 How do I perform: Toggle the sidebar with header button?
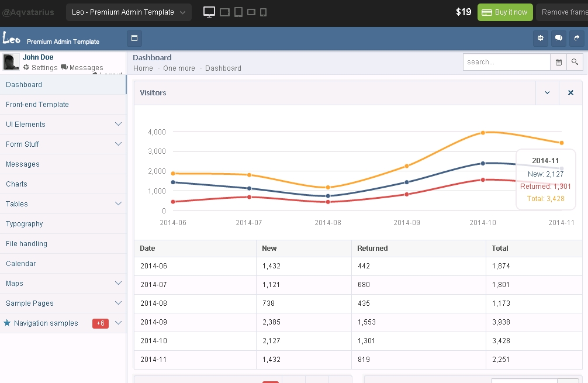click(134, 39)
